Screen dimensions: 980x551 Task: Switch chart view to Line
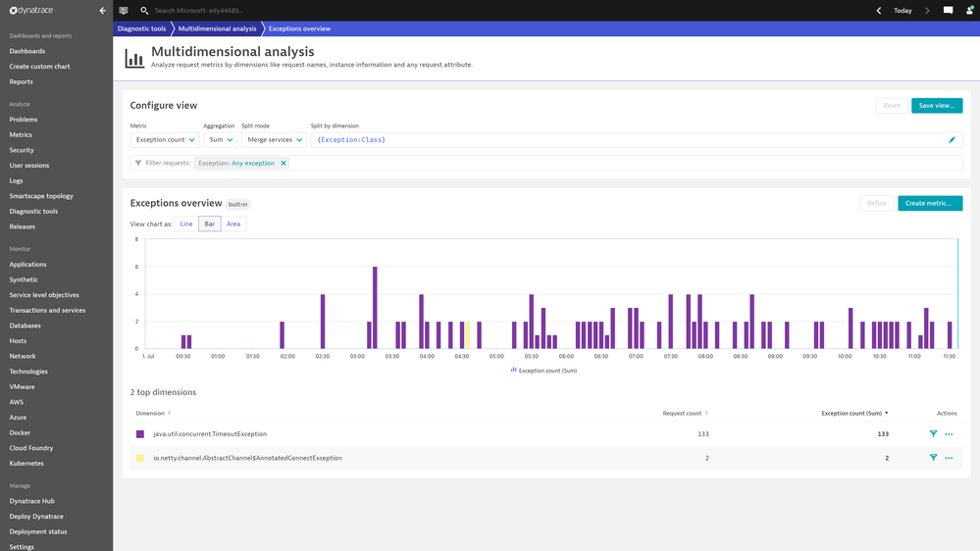[x=186, y=224]
